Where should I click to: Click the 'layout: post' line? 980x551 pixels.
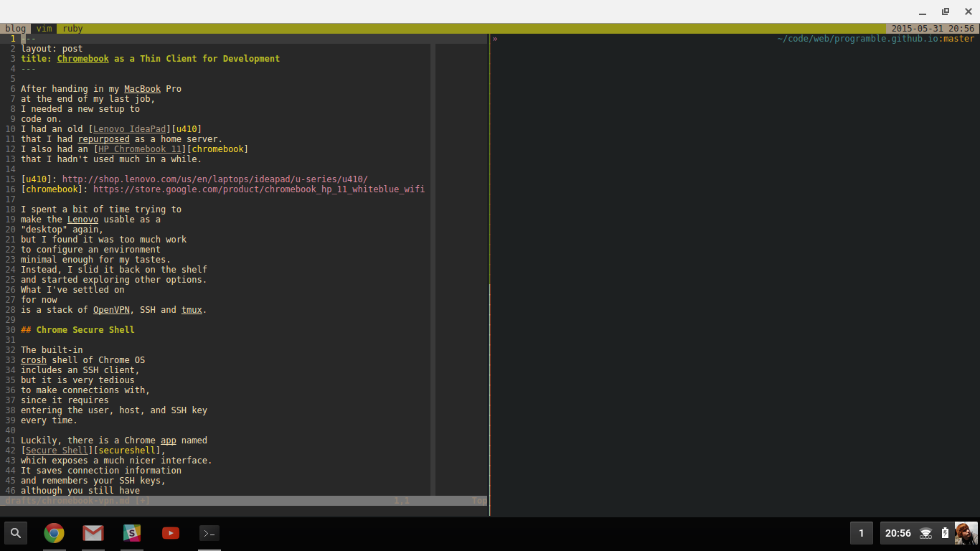click(52, 49)
